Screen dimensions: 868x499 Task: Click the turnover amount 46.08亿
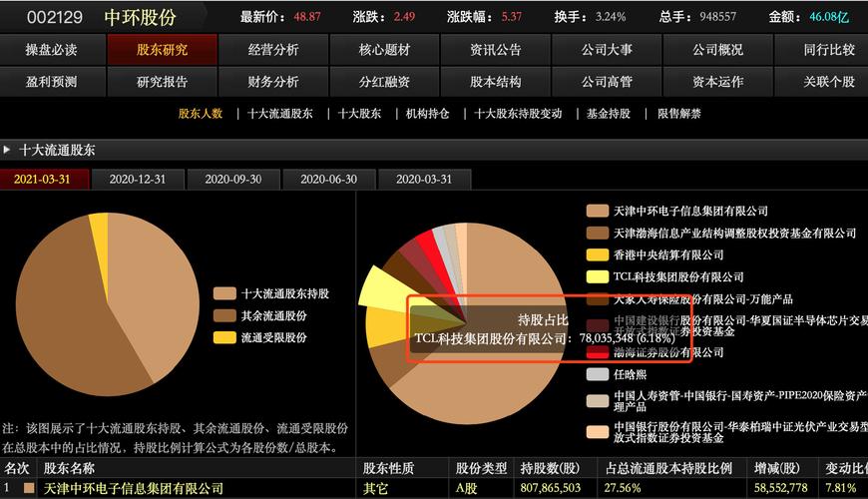point(829,17)
